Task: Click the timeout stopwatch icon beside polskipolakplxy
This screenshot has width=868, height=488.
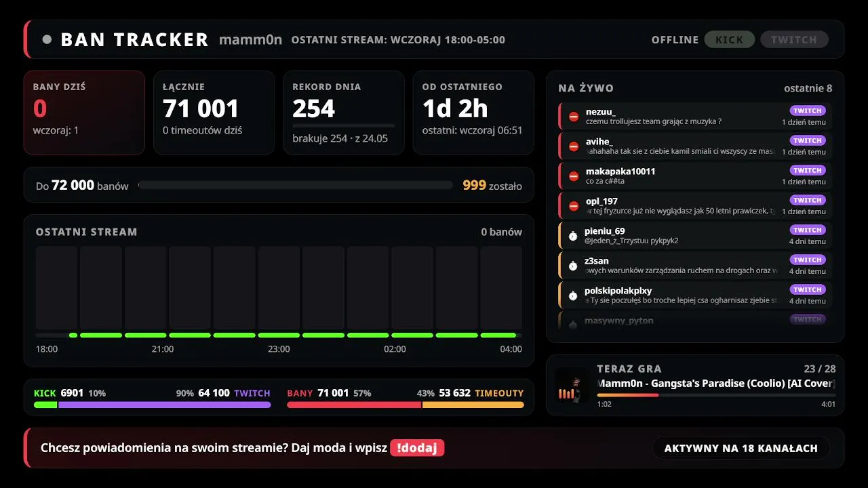Action: click(573, 296)
